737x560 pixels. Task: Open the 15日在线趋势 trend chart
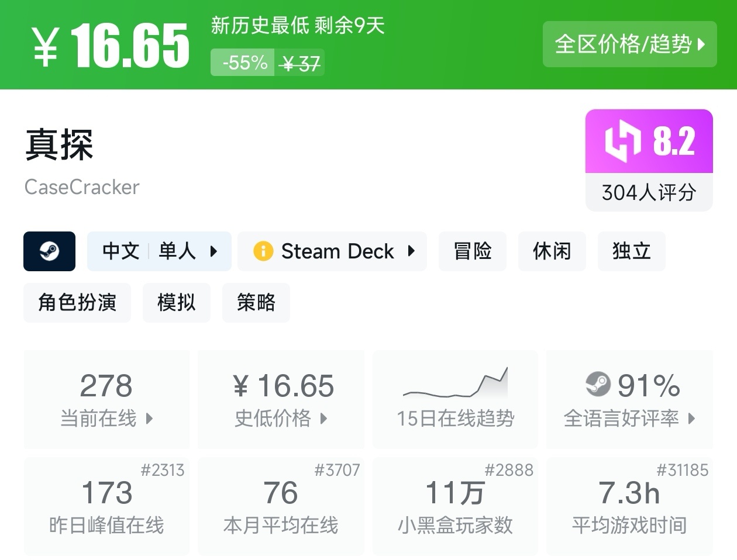coord(455,399)
